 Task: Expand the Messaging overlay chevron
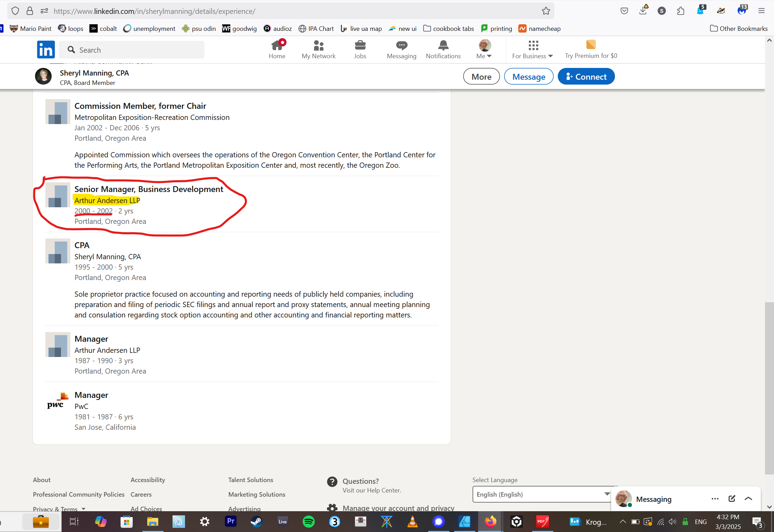click(748, 499)
